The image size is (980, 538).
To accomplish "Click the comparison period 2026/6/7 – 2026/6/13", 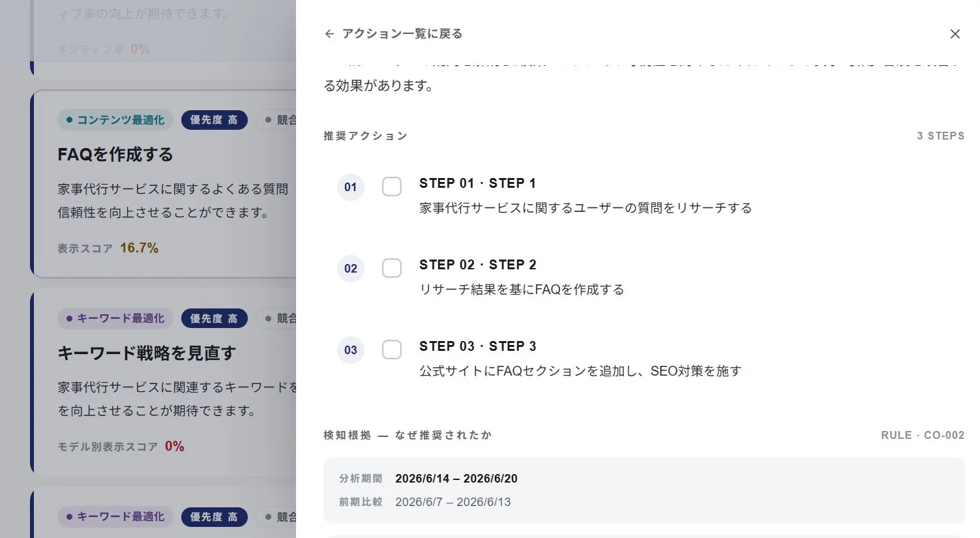I will pos(453,502).
